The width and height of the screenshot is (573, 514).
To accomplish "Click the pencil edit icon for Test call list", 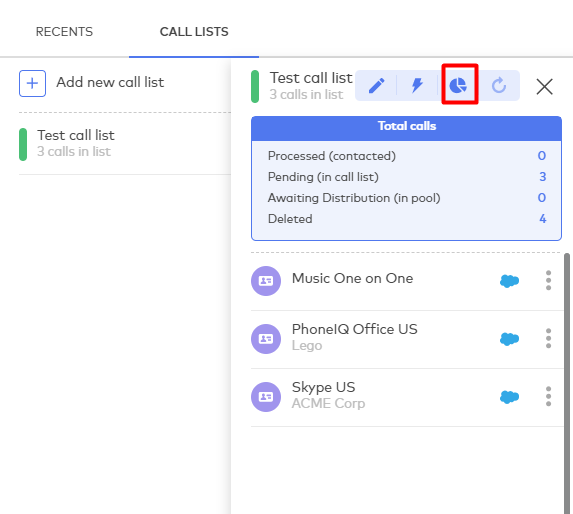I will click(x=376, y=86).
